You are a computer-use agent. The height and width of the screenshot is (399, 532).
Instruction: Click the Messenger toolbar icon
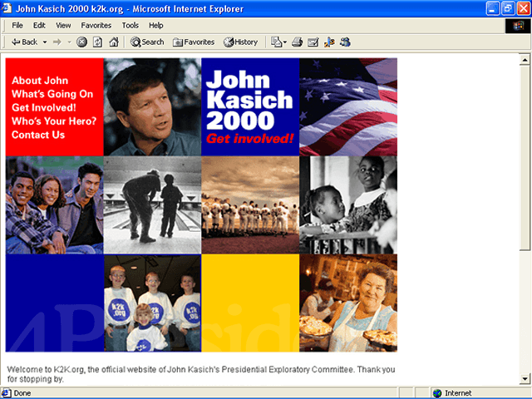(x=346, y=42)
